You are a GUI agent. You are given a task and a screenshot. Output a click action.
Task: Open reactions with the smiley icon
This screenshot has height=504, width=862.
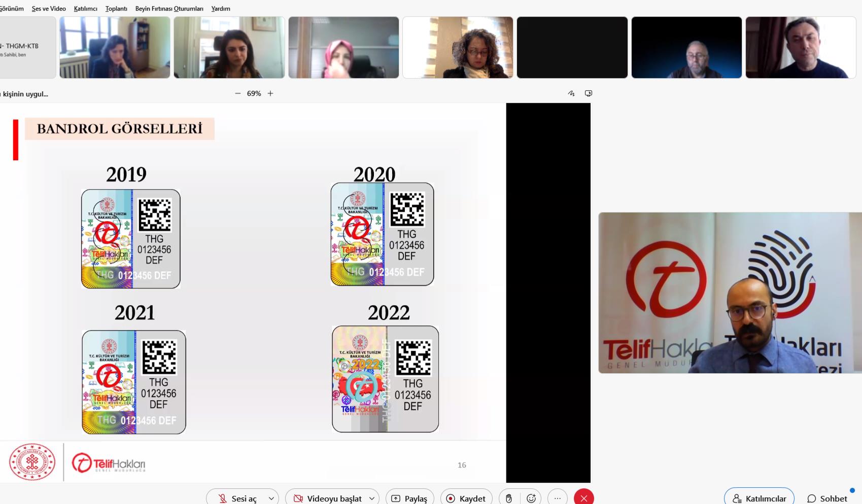[x=531, y=498]
